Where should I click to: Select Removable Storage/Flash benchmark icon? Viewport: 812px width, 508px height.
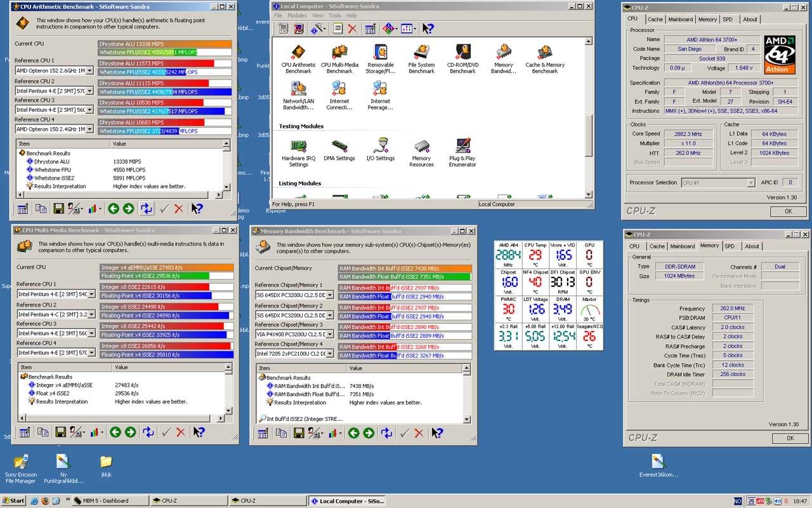click(380, 60)
